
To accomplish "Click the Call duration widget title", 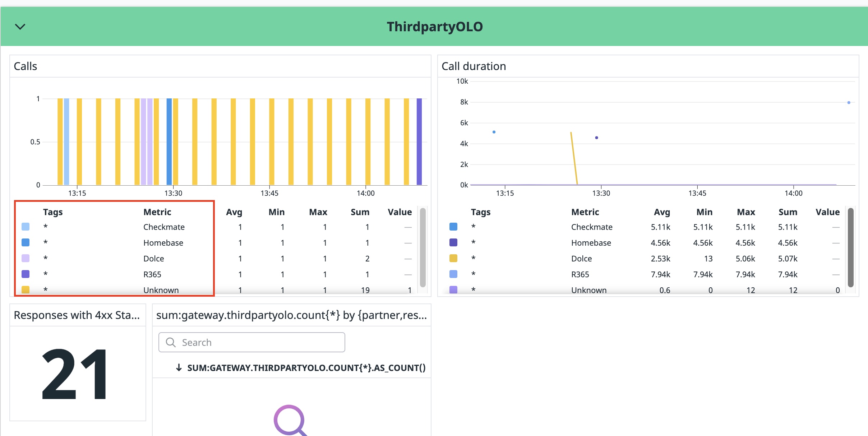I will tap(474, 66).
